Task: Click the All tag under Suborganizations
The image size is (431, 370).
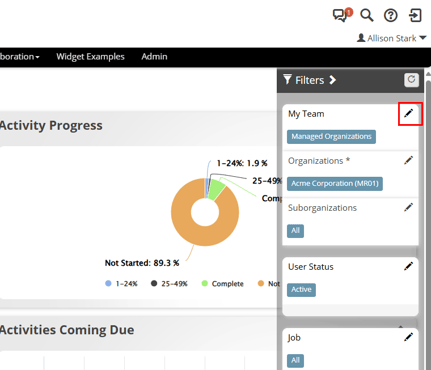Action: click(295, 231)
